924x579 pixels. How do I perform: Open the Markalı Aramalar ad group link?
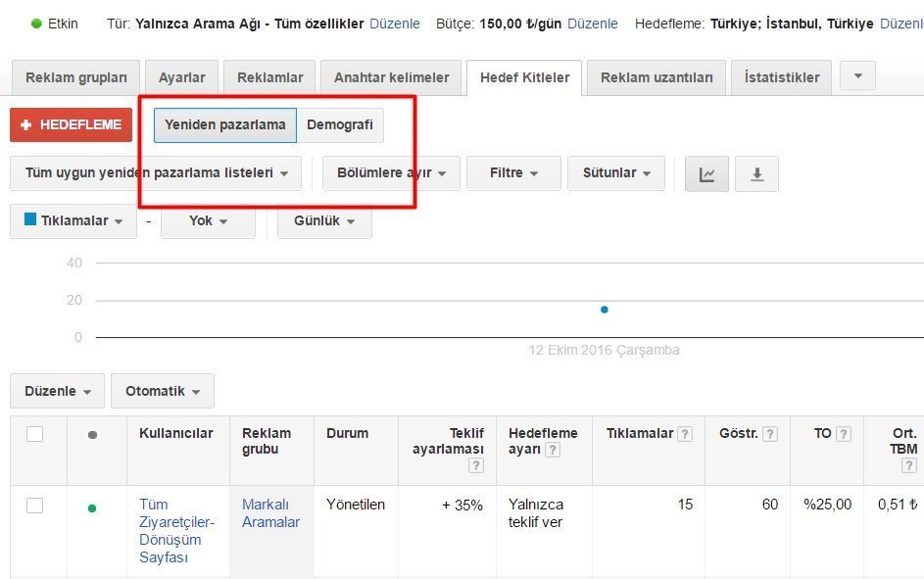click(x=270, y=513)
